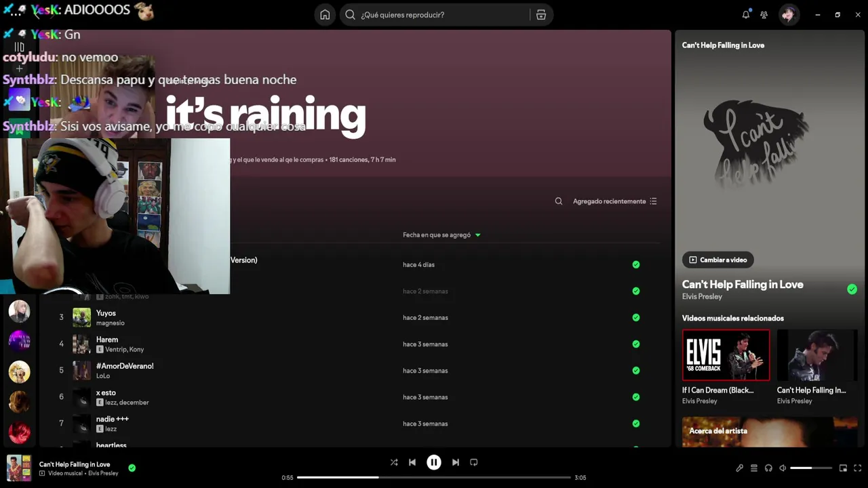Open notifications bell icon
The width and height of the screenshot is (868, 488).
(746, 14)
